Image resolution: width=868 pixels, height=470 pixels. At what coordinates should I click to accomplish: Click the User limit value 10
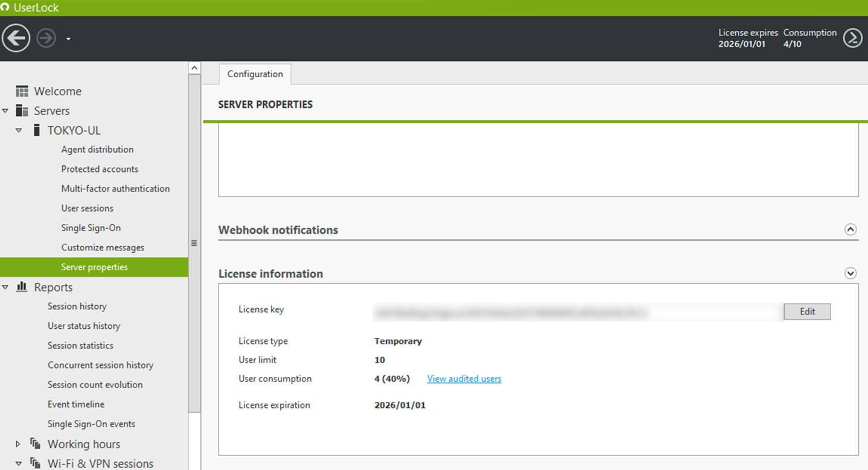380,360
